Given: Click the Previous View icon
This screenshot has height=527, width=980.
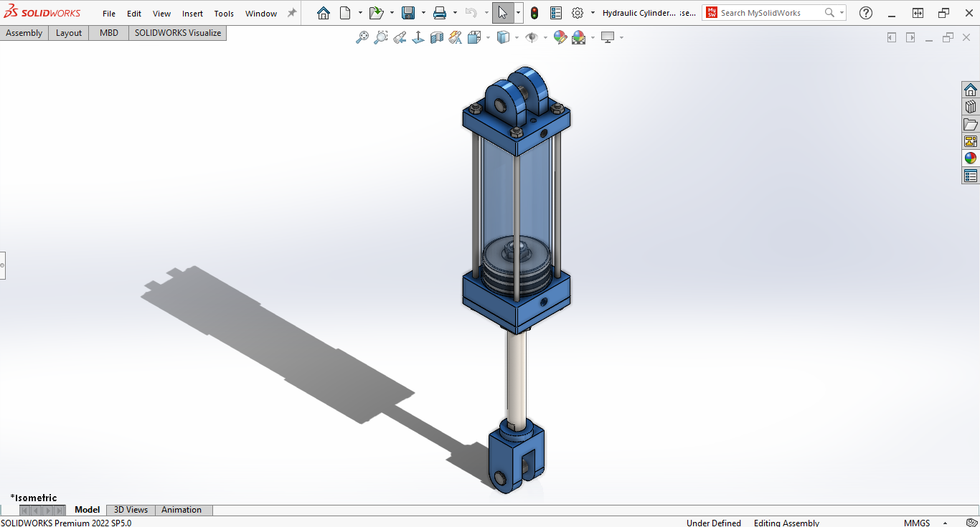Looking at the screenshot, I should coord(400,37).
